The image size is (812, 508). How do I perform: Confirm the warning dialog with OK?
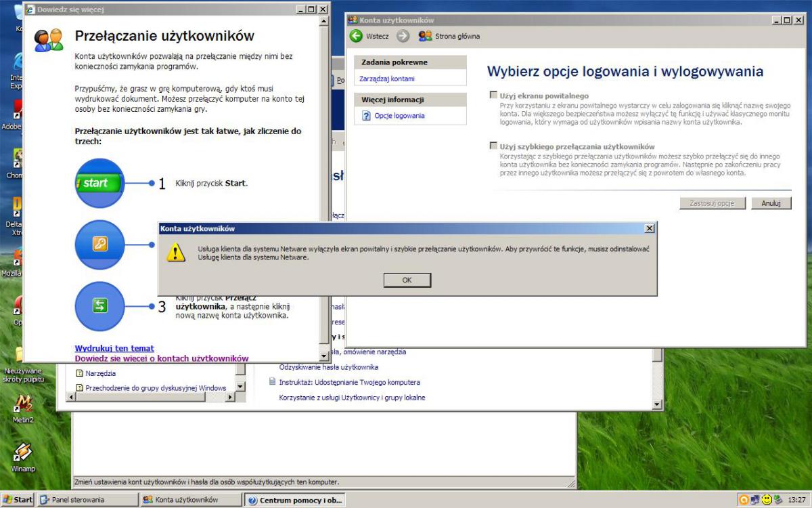click(x=407, y=280)
